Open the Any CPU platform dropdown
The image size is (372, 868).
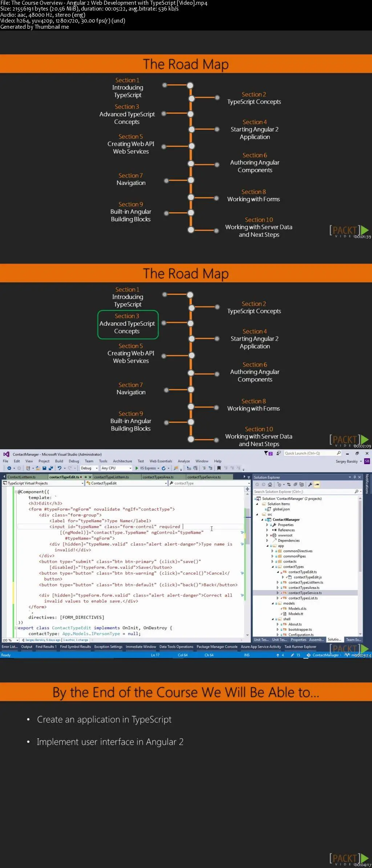point(116,468)
